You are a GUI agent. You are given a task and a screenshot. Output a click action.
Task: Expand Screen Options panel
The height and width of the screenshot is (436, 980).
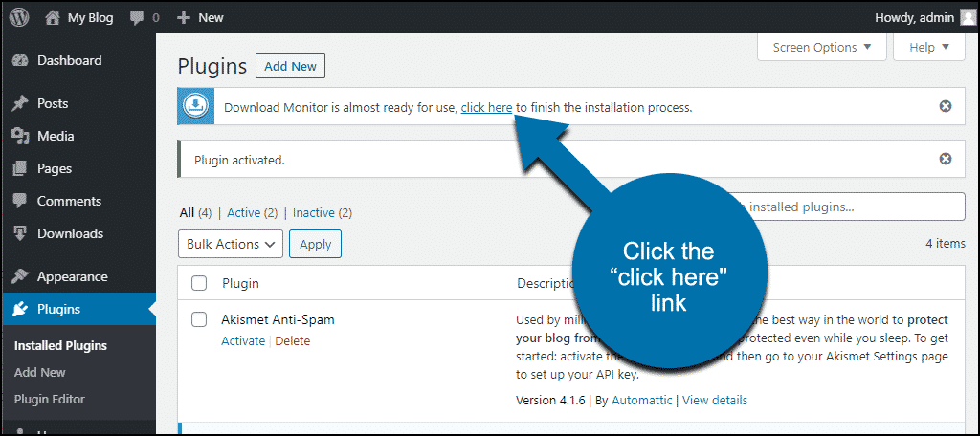click(822, 48)
